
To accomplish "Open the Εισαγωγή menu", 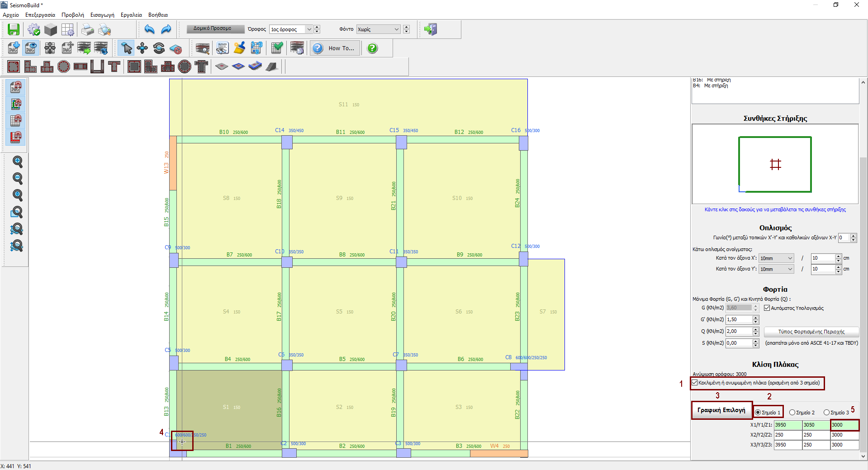I will point(102,15).
